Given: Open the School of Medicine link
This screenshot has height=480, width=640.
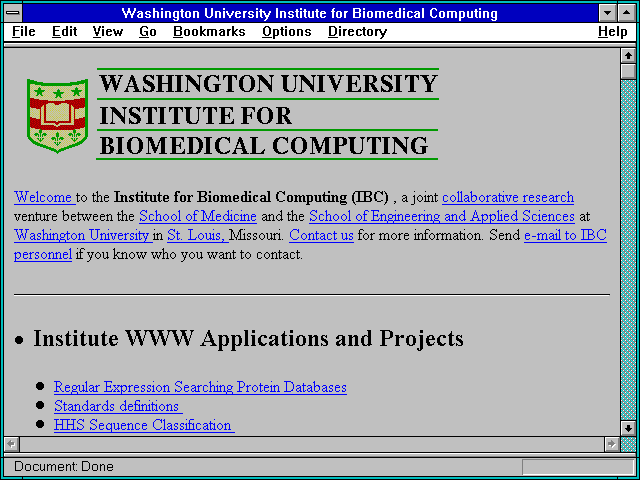Looking at the screenshot, I should (198, 216).
